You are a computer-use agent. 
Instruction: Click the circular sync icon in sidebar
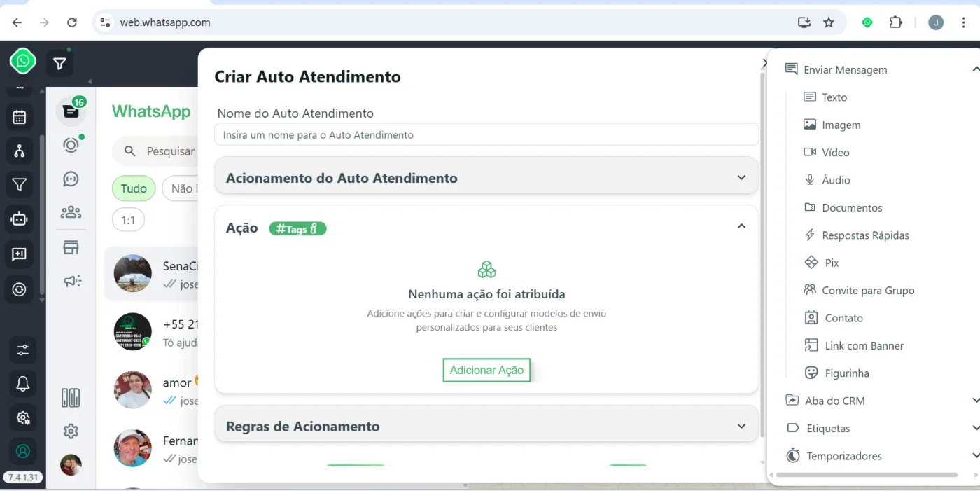pos(20,289)
